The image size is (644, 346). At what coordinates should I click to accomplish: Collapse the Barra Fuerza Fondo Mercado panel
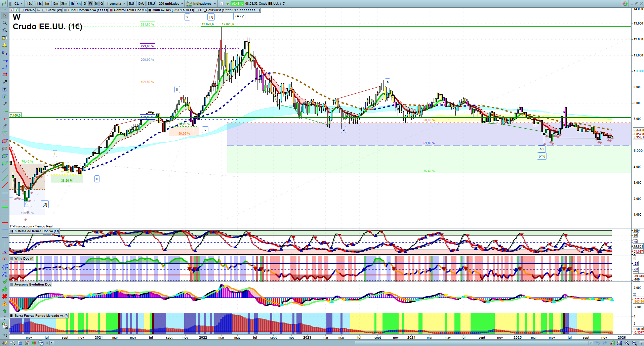[12, 316]
